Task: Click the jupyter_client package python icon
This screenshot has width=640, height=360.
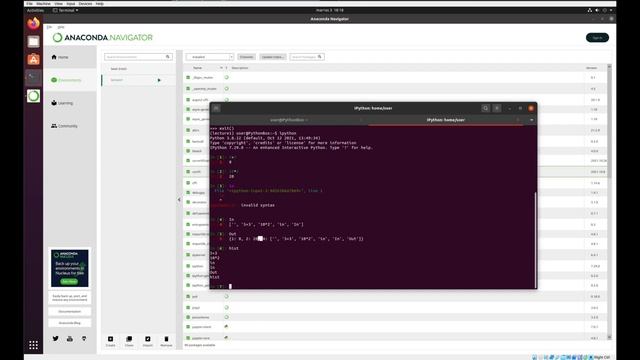Action: [x=227, y=327]
